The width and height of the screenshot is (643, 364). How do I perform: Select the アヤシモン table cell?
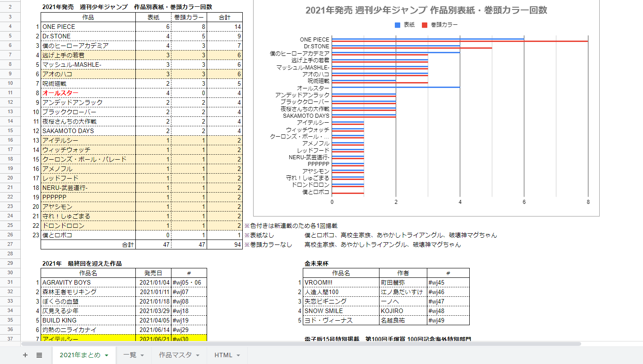pyautogui.click(x=88, y=207)
